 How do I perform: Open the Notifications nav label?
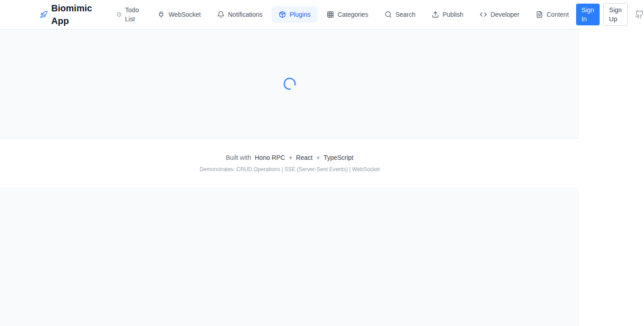pyautogui.click(x=245, y=14)
